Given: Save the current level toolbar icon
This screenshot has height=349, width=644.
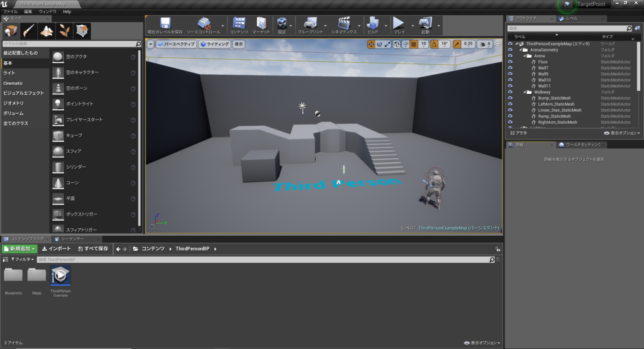Looking at the screenshot, I should pyautogui.click(x=165, y=23).
